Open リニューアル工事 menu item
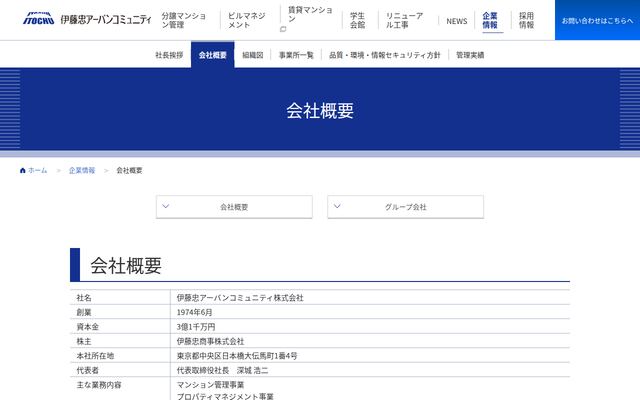Image resolution: width=640 pixels, height=400 pixels. (404, 20)
